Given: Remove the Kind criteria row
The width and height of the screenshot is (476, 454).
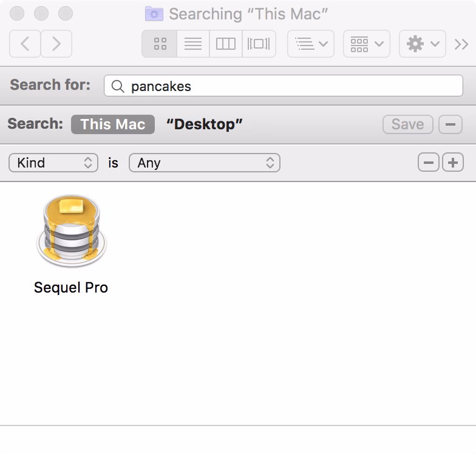Looking at the screenshot, I should click(429, 163).
